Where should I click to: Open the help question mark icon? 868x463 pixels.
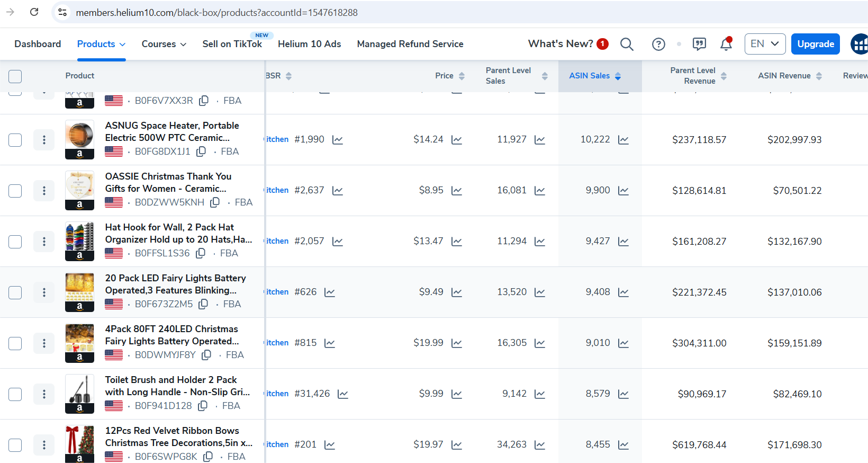coord(658,44)
